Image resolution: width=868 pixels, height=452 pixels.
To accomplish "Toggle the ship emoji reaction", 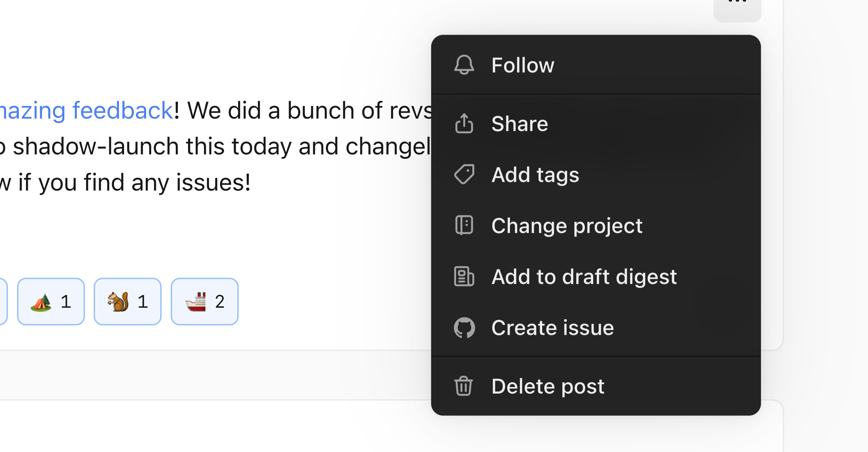I will pyautogui.click(x=205, y=302).
